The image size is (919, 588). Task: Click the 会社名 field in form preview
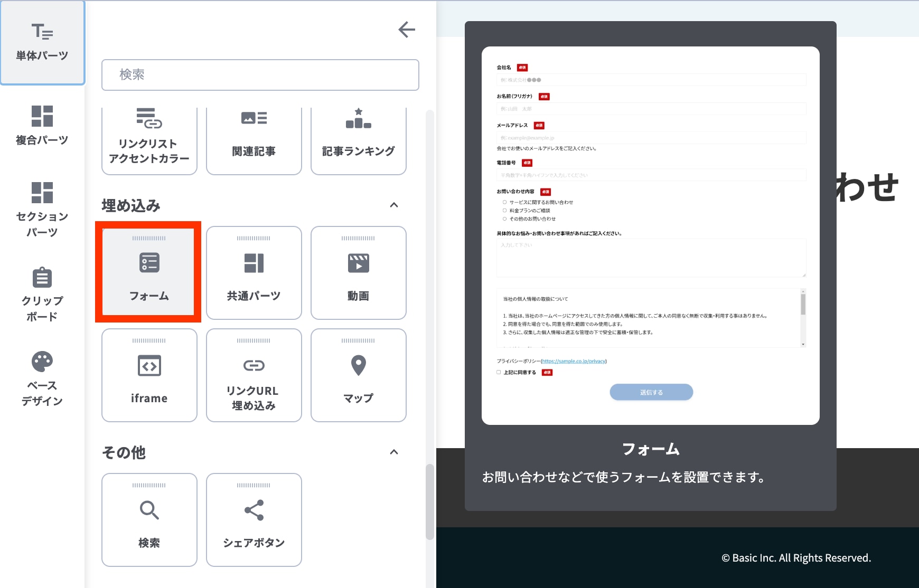651,80
